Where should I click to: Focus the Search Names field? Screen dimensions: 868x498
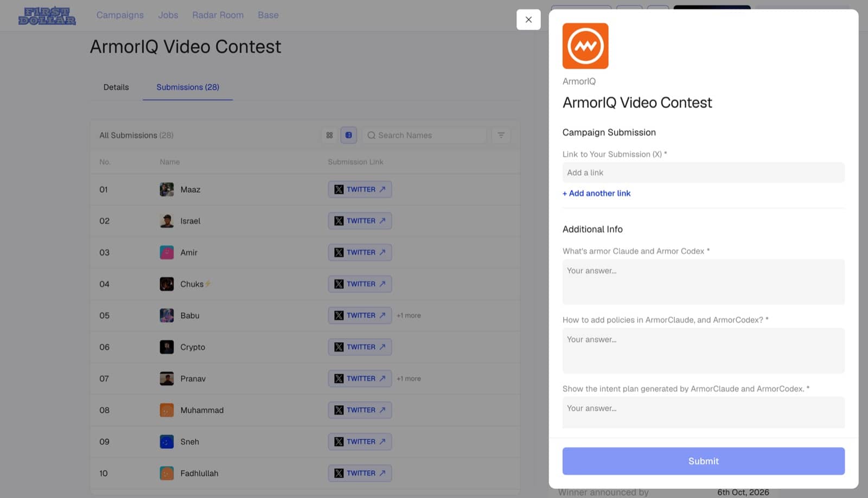click(424, 135)
